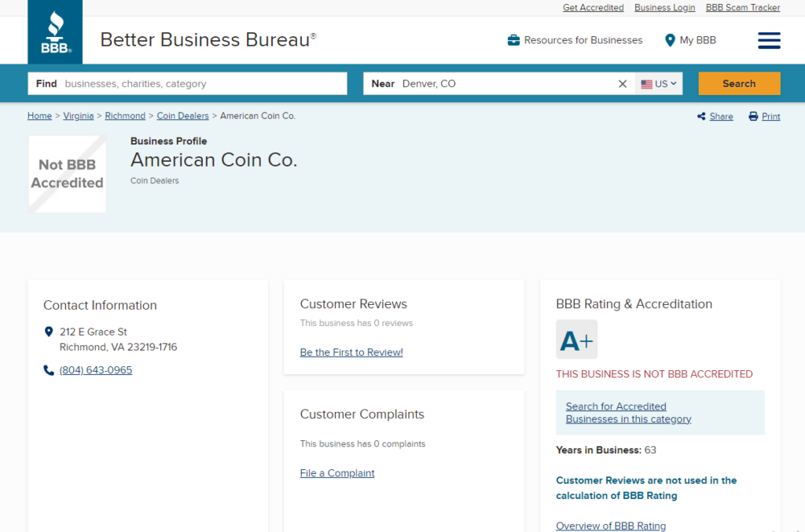Click the briefcase icon beside Resources for Businesses
This screenshot has height=532, width=805.
pos(513,40)
